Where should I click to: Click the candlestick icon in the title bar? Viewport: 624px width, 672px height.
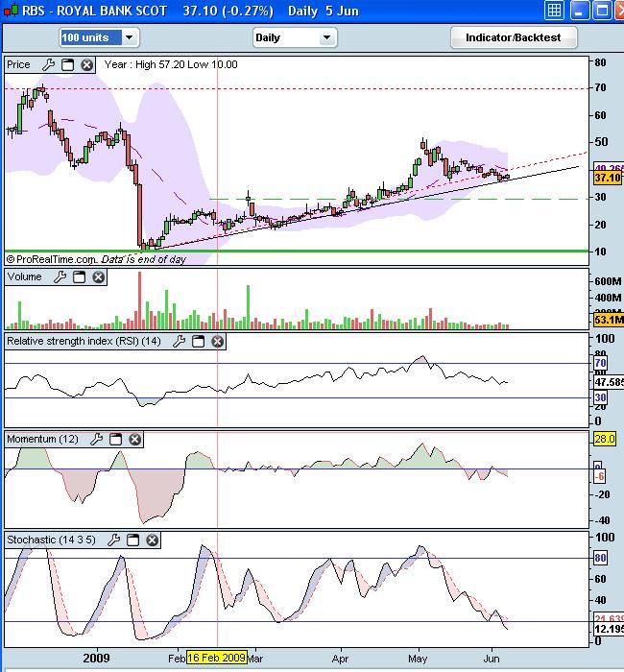pos(11,11)
